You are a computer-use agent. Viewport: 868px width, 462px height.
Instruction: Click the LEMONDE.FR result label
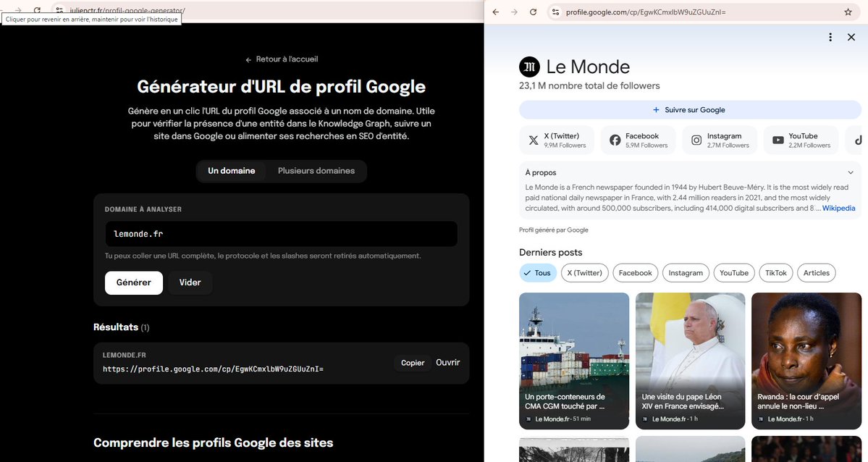pyautogui.click(x=124, y=355)
